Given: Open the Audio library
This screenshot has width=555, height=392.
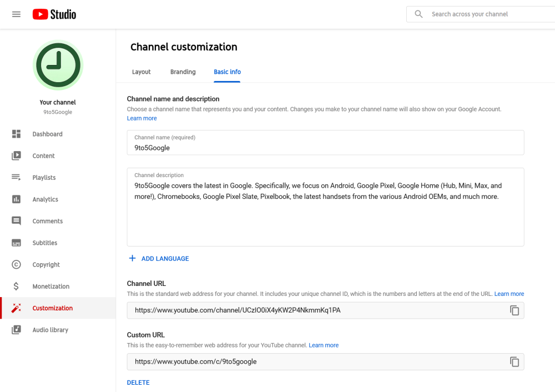Looking at the screenshot, I should (x=50, y=330).
